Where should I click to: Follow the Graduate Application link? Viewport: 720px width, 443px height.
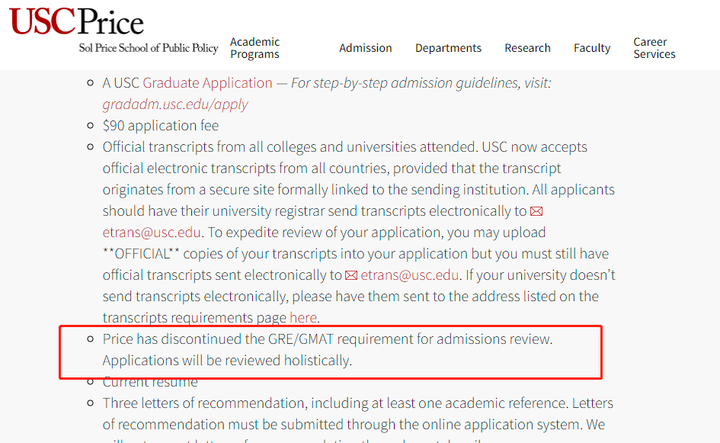click(x=208, y=83)
